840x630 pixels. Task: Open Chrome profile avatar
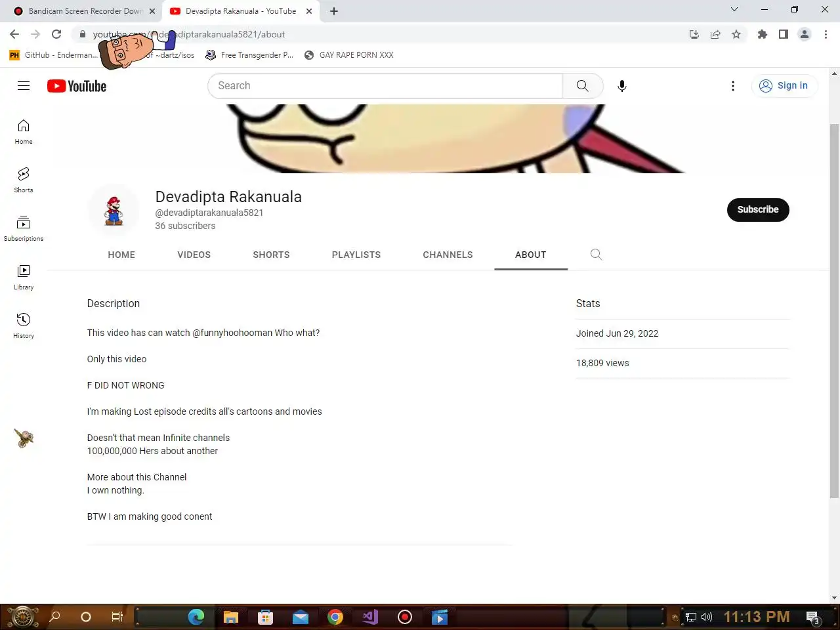[x=805, y=34]
